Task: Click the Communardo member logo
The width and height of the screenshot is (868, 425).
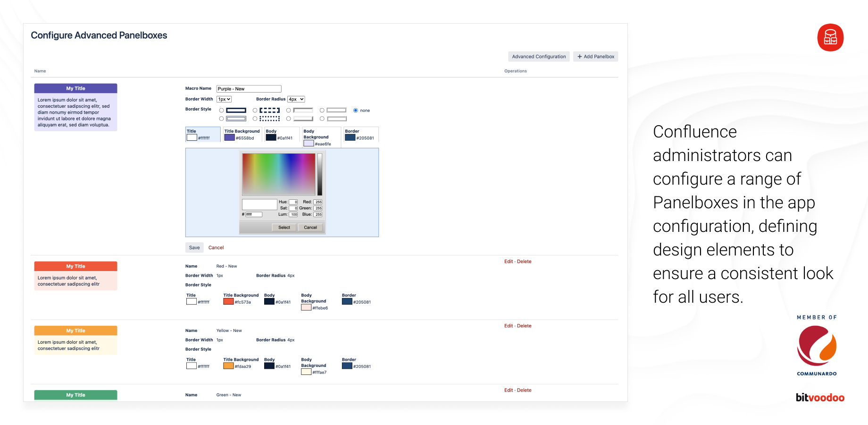Action: point(817,347)
